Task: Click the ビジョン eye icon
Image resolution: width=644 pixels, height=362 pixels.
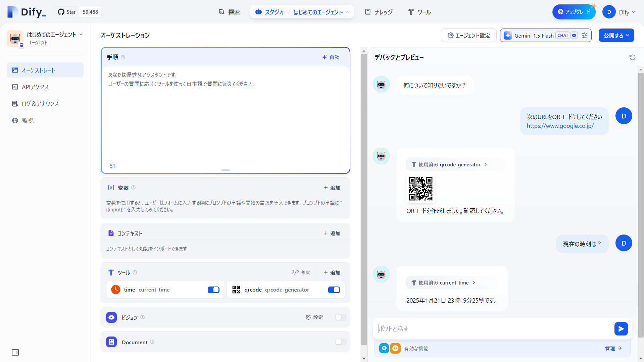Action: tap(111, 317)
